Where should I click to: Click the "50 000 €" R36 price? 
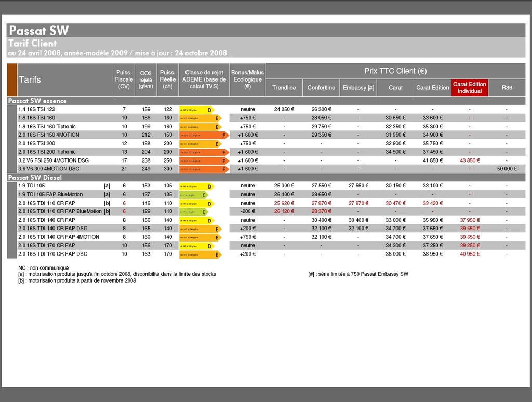(x=507, y=169)
